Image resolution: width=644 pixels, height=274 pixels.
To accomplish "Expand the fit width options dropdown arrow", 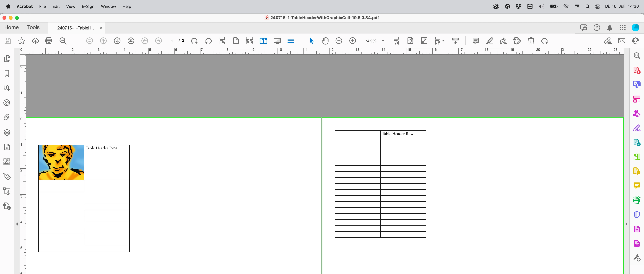I will pos(443,41).
